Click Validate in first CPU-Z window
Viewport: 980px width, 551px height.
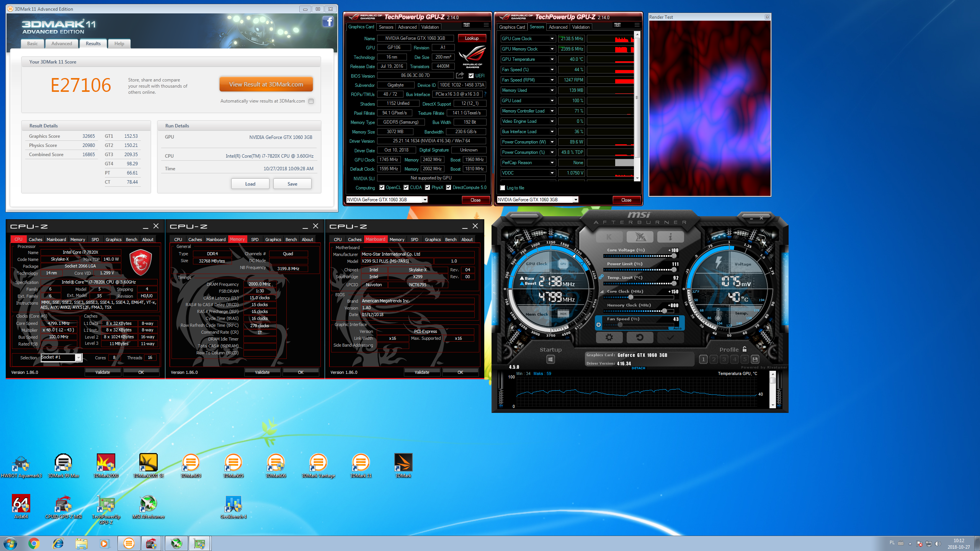pos(103,372)
